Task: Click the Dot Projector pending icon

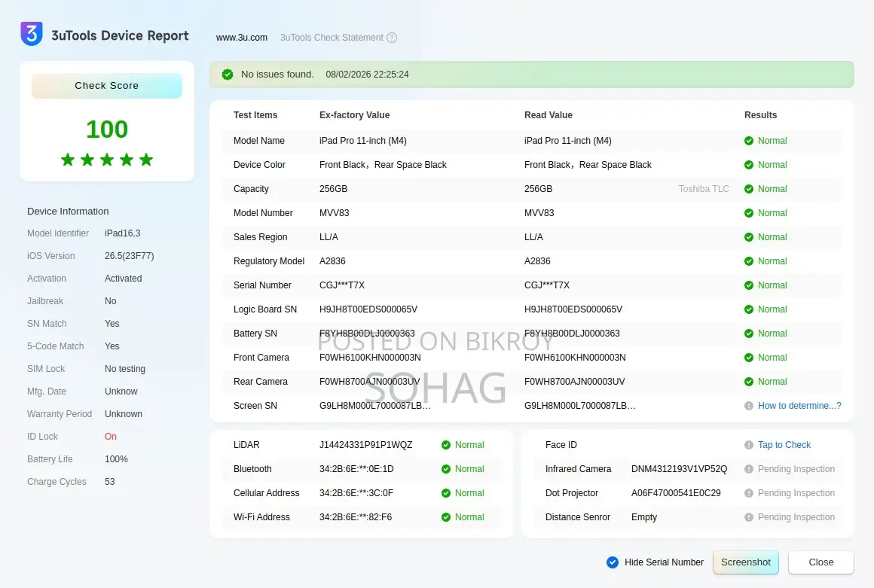Action: click(749, 493)
